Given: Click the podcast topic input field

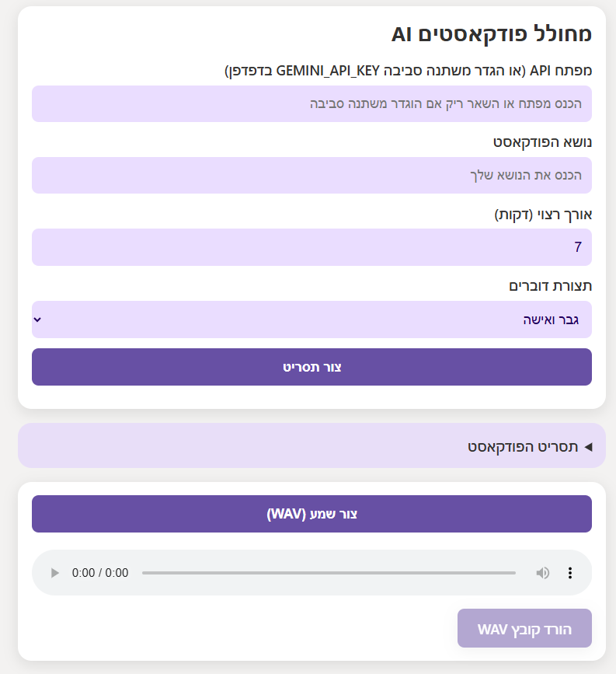Looking at the screenshot, I should (x=311, y=175).
